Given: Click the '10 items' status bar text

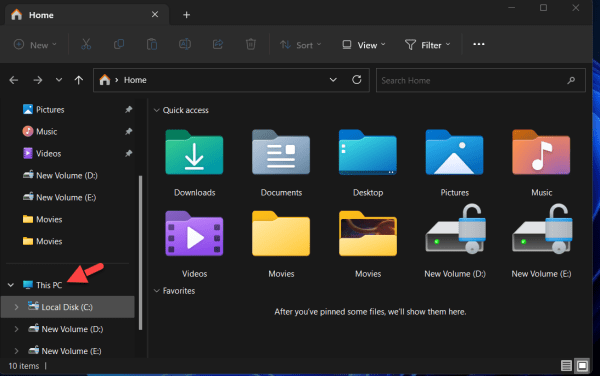Looking at the screenshot, I should pos(24,366).
